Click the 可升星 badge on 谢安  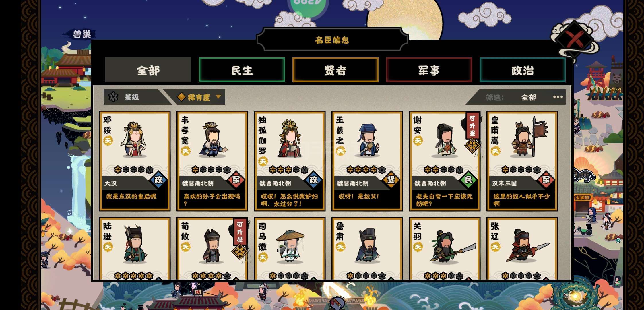click(x=472, y=126)
